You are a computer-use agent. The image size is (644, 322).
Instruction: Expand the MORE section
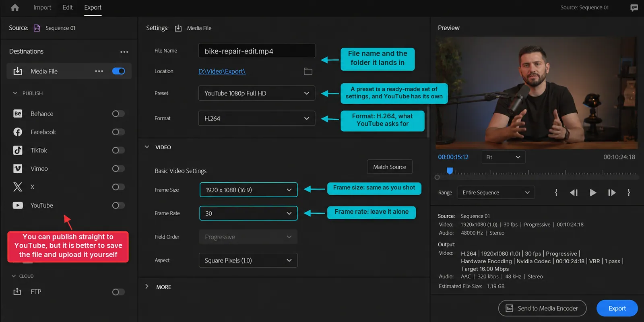(147, 287)
